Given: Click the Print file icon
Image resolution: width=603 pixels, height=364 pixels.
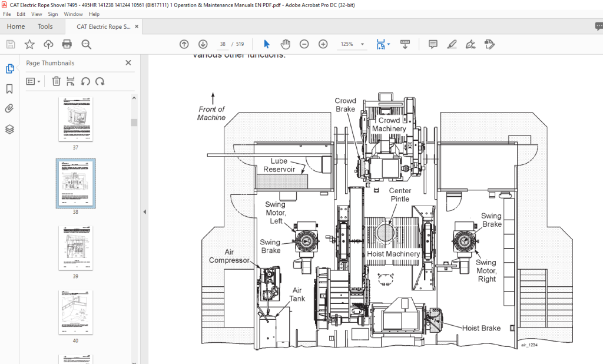Looking at the screenshot, I should click(x=67, y=44).
